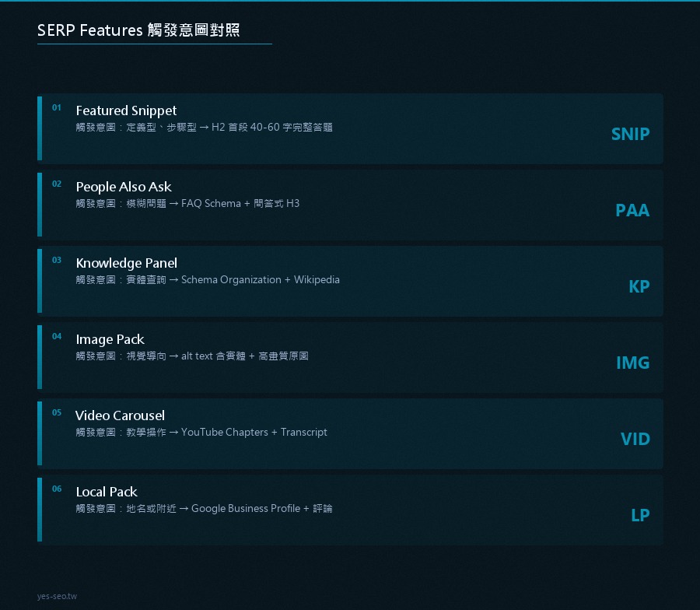Click the FAQ Schema description text
The width and height of the screenshot is (700, 610).
click(187, 204)
